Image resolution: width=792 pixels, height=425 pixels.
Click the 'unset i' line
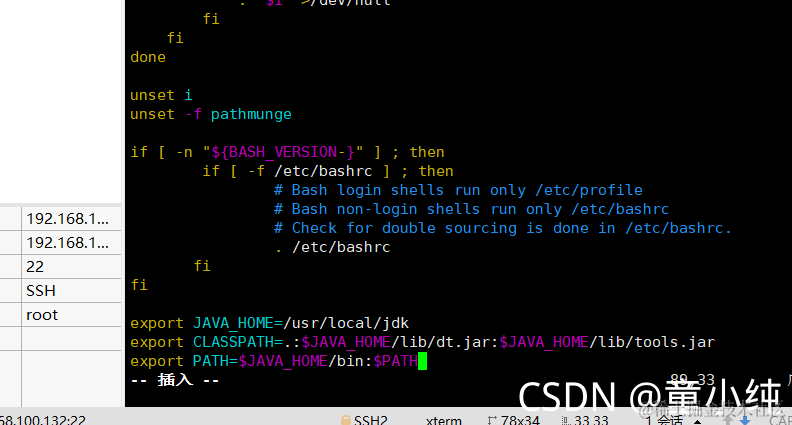[x=161, y=95]
